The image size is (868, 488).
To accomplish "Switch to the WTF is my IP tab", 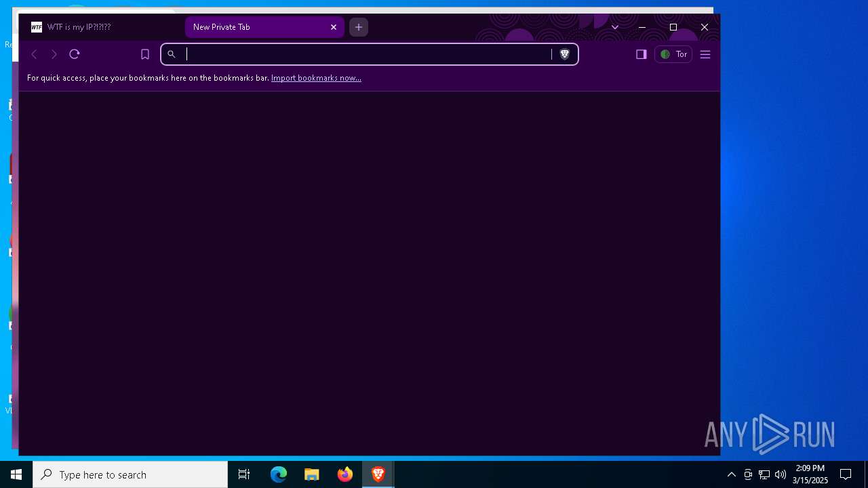I will (x=102, y=27).
